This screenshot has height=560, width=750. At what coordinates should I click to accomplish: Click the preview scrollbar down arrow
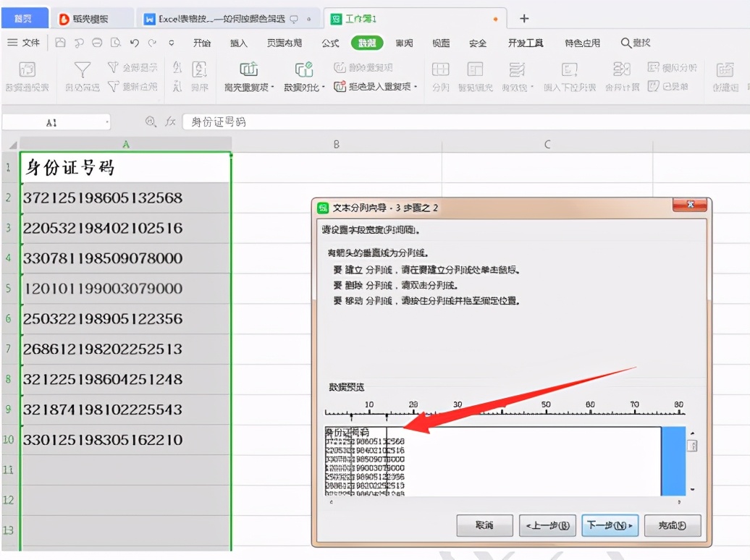click(x=692, y=490)
